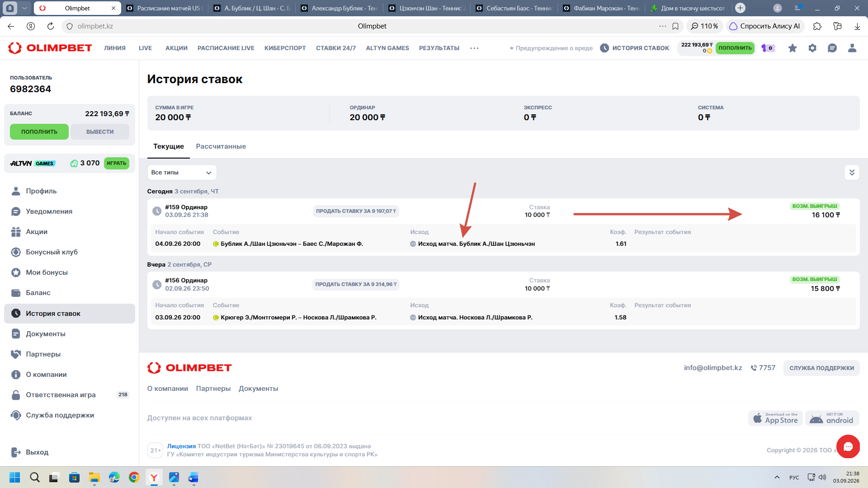Select the Текущие tab

(x=169, y=146)
